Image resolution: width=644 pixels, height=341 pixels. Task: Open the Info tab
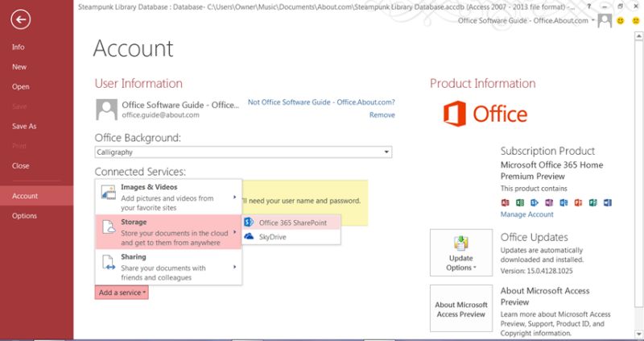pos(18,47)
